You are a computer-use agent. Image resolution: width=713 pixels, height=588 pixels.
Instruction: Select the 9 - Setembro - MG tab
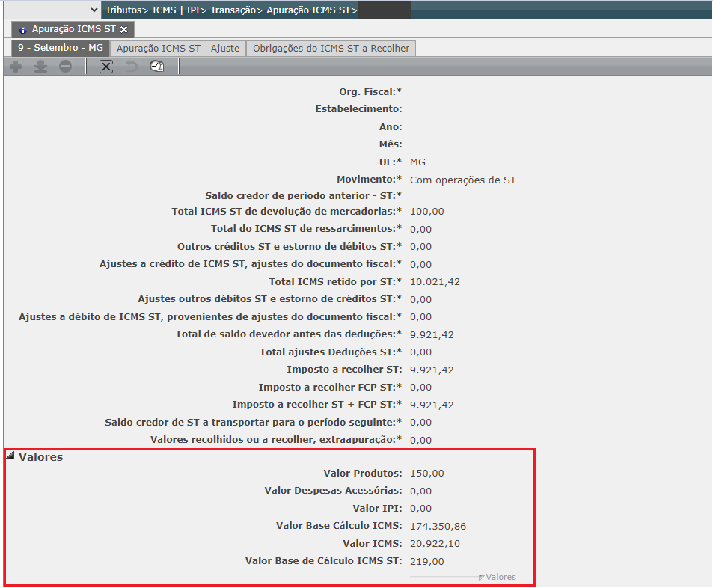(x=60, y=48)
